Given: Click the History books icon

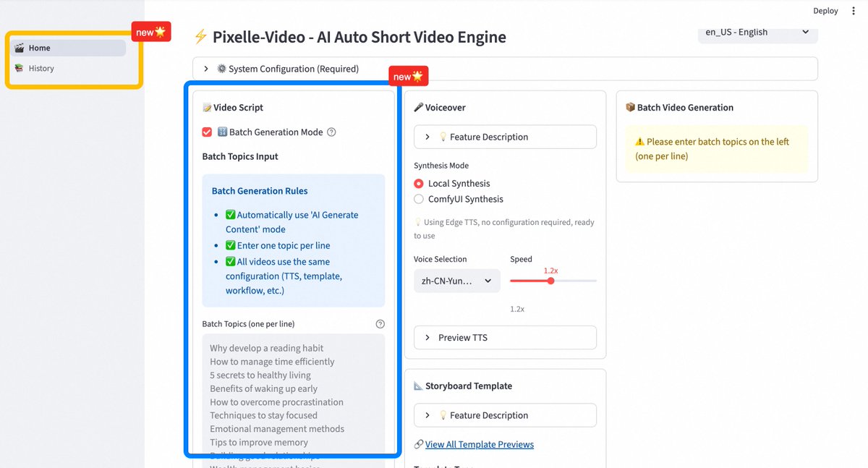Looking at the screenshot, I should click(20, 68).
